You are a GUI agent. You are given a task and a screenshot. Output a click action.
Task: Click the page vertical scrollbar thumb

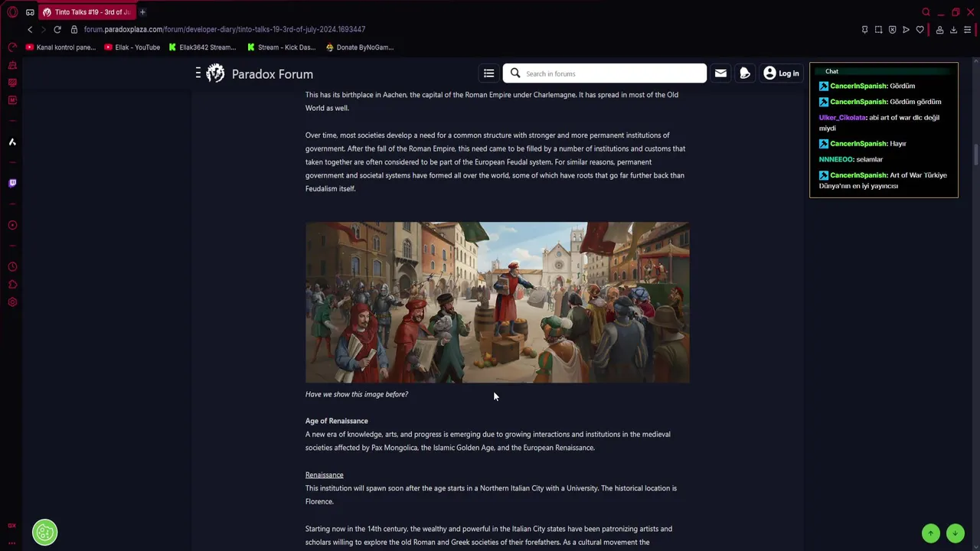point(976,153)
